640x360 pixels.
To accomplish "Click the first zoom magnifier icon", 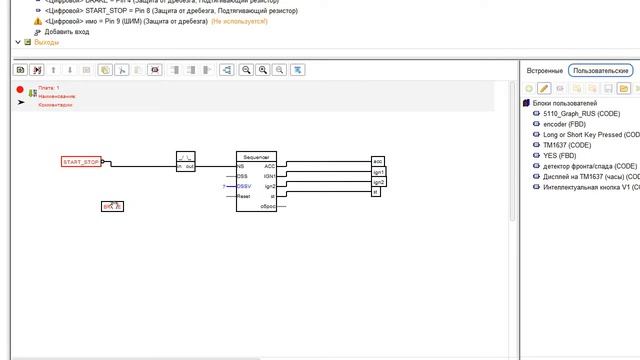I will pyautogui.click(x=246, y=70).
